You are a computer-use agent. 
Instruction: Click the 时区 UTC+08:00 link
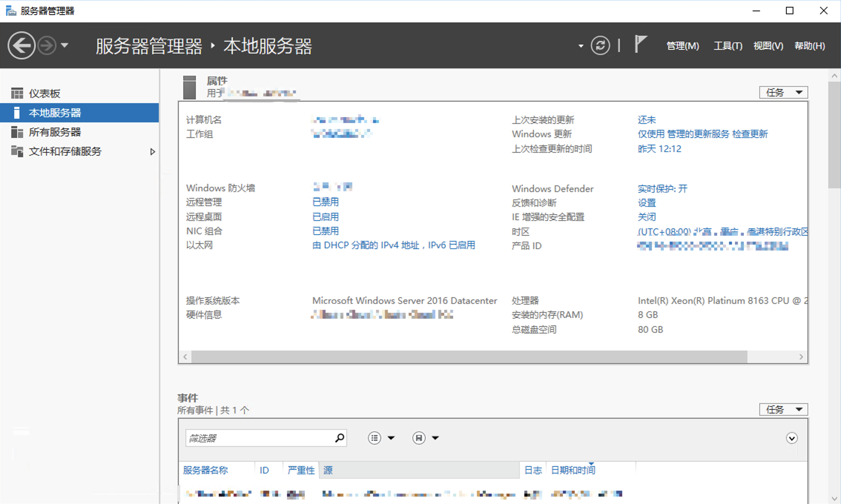tap(722, 232)
